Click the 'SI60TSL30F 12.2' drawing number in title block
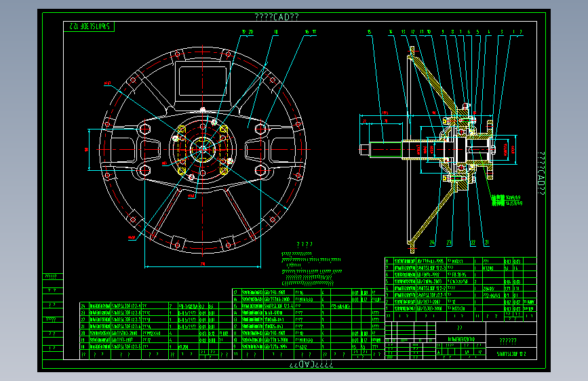This screenshot has width=588, height=381. pos(511,354)
